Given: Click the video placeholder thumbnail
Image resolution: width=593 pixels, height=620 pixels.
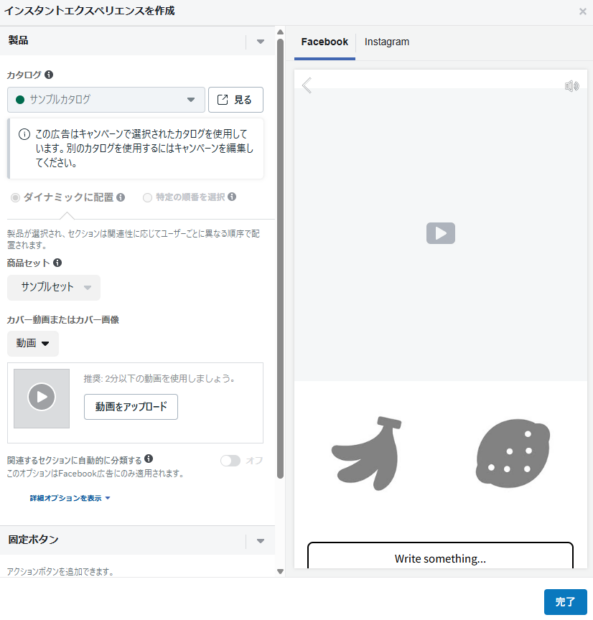Looking at the screenshot, I should pyautogui.click(x=42, y=398).
